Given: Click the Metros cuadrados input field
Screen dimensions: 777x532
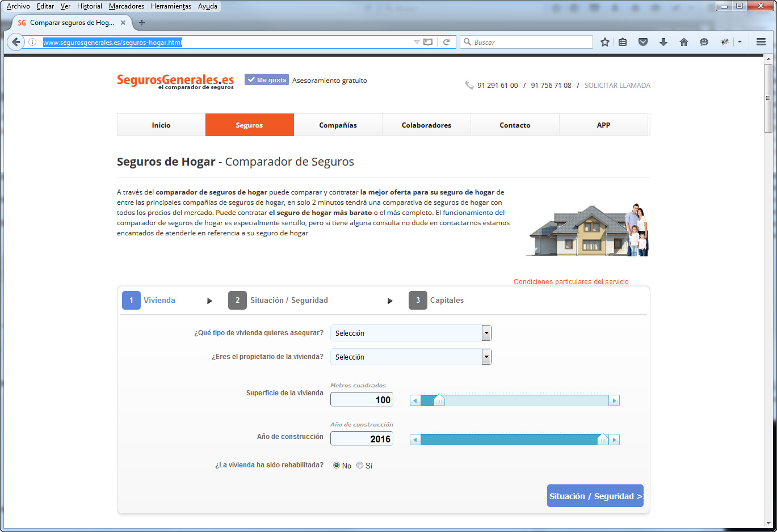Looking at the screenshot, I should click(x=362, y=399).
